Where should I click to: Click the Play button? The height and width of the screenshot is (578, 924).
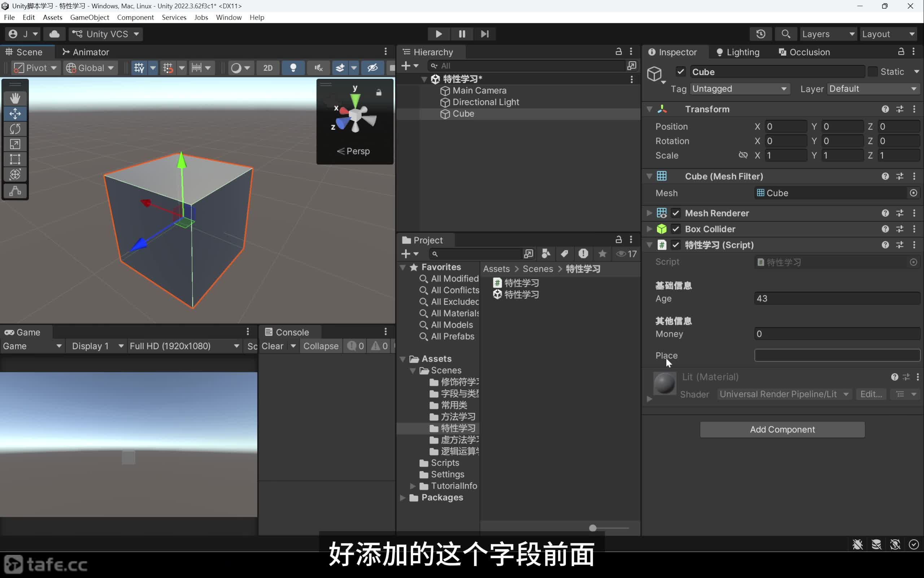(439, 34)
